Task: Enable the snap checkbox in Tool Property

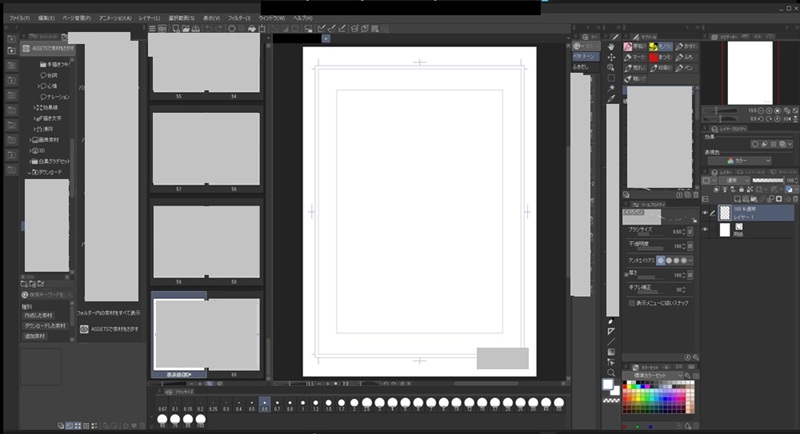Action: (x=631, y=303)
